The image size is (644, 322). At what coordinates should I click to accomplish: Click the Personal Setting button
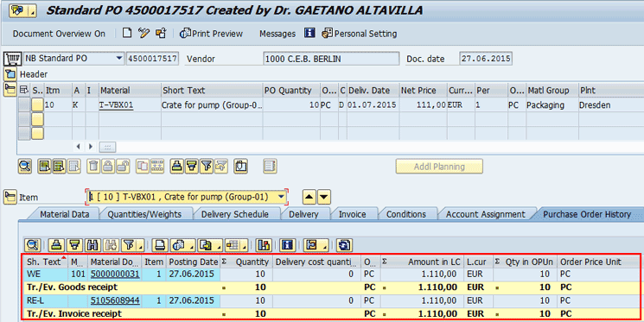point(360,34)
